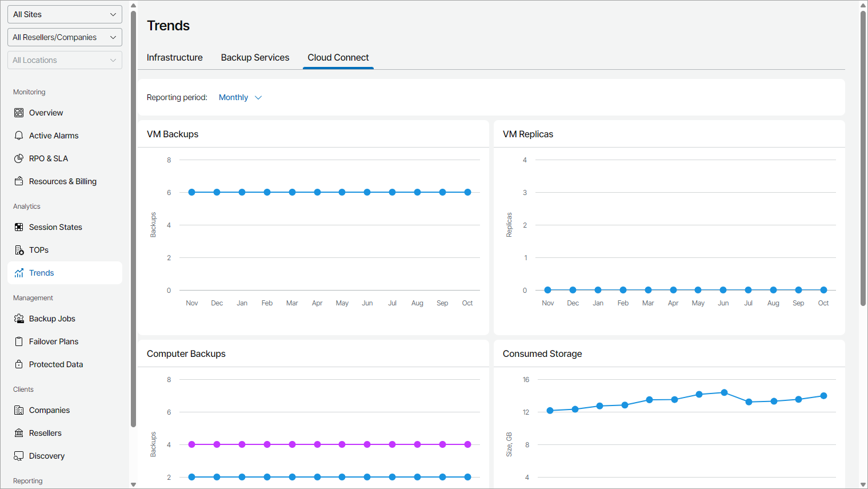
Task: Switch to the Infrastructure tab
Action: 174,58
